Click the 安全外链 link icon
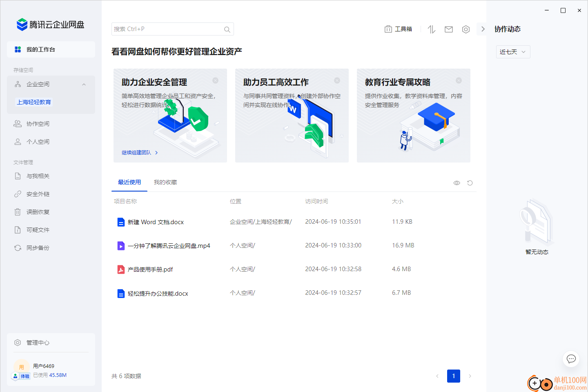588x392 pixels. 18,194
